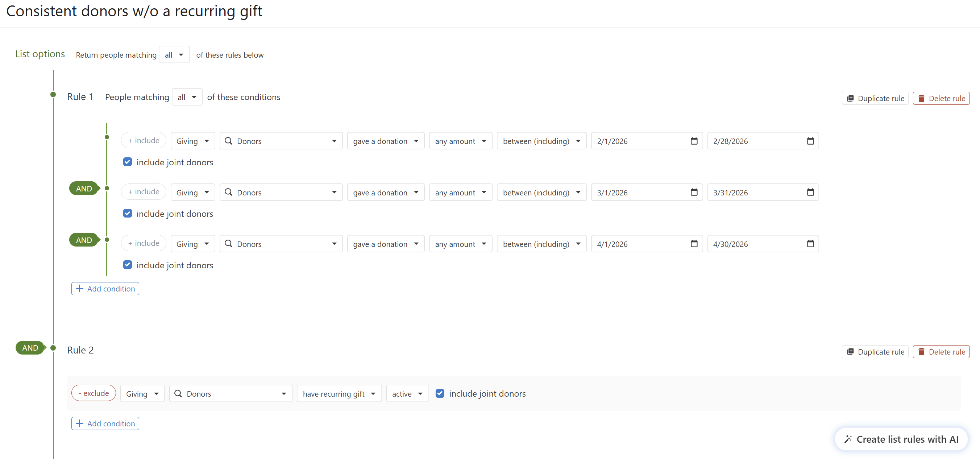Switch April condition's include toggle
The width and height of the screenshot is (980, 459).
pos(144,243)
